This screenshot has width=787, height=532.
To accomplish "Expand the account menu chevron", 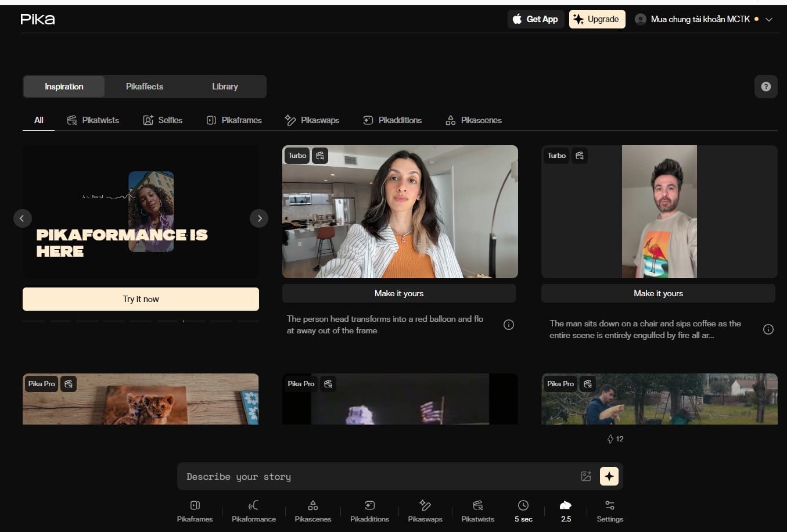I will (x=769, y=19).
